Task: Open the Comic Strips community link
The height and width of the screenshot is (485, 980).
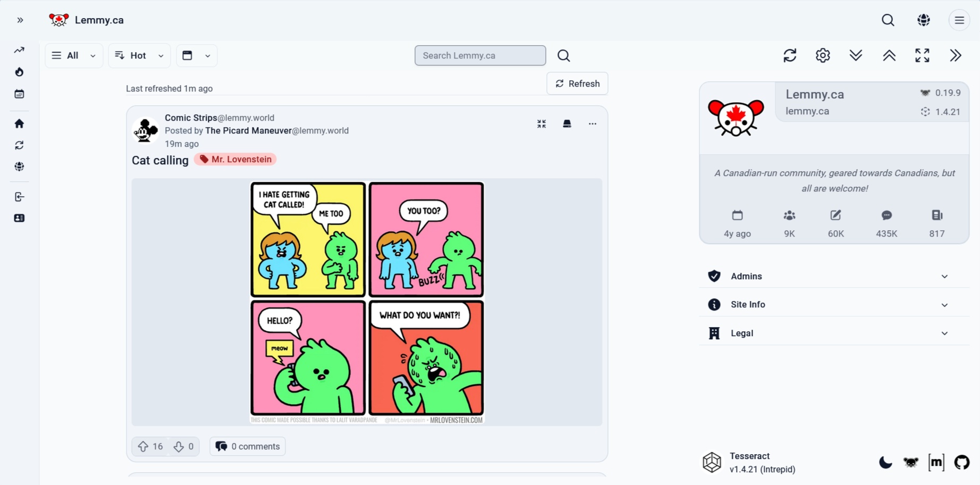Action: pyautogui.click(x=219, y=118)
